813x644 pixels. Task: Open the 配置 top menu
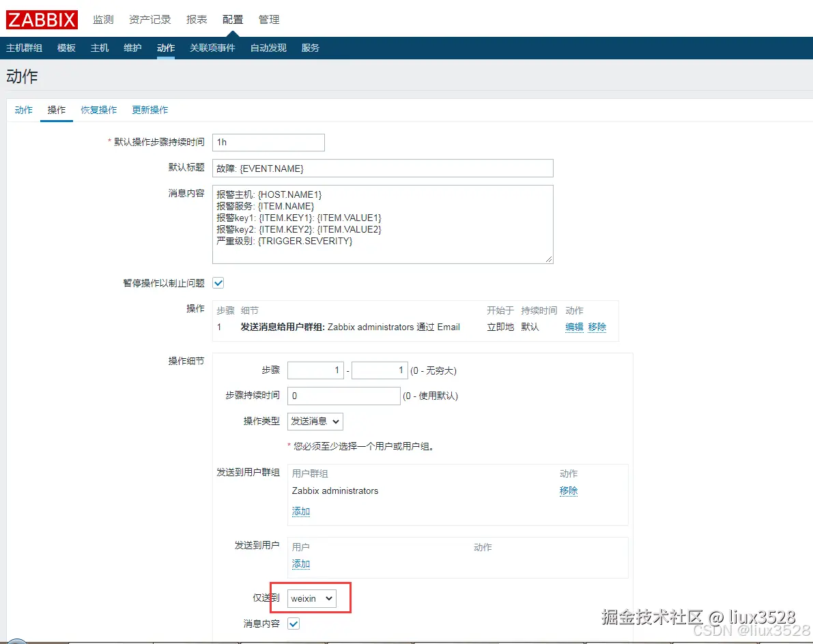[233, 20]
